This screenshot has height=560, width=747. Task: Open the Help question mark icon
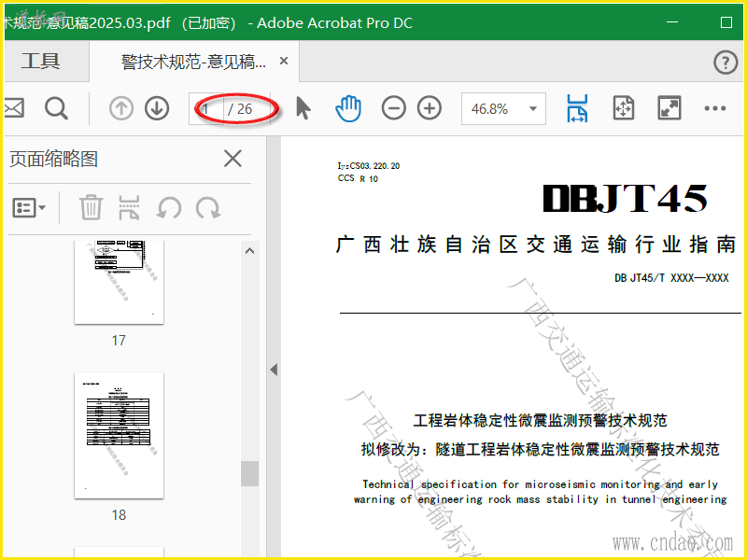tap(726, 62)
